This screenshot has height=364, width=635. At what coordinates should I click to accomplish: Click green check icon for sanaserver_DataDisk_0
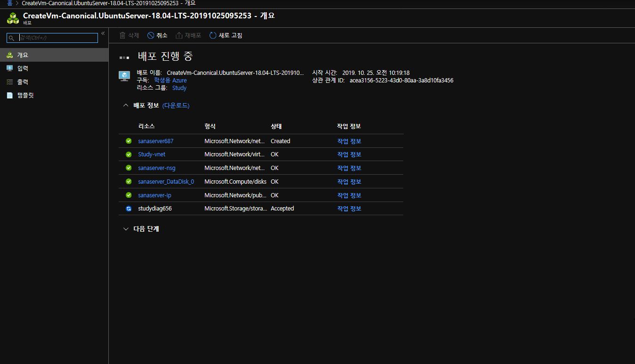click(129, 181)
